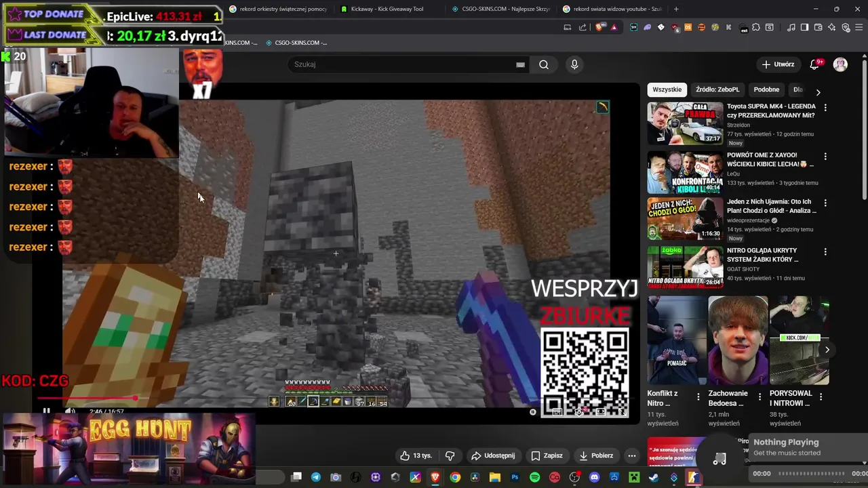
Task: Open the on-screen keyboard icon in search box
Action: tap(520, 64)
